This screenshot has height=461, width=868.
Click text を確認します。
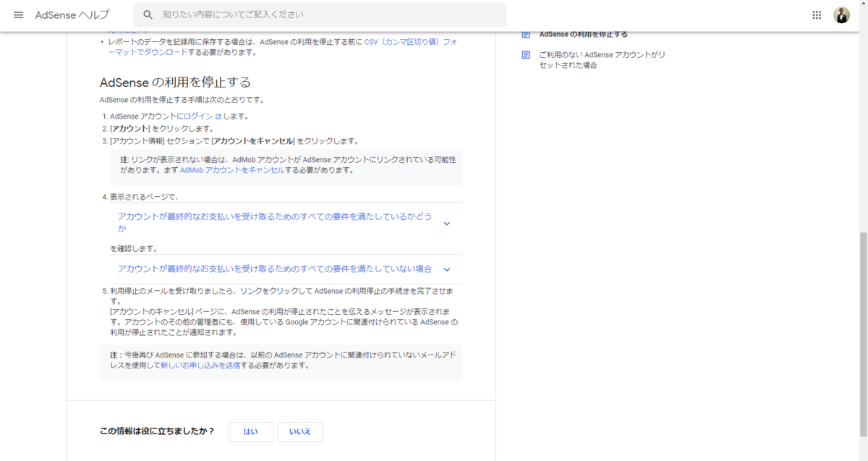pyautogui.click(x=134, y=248)
